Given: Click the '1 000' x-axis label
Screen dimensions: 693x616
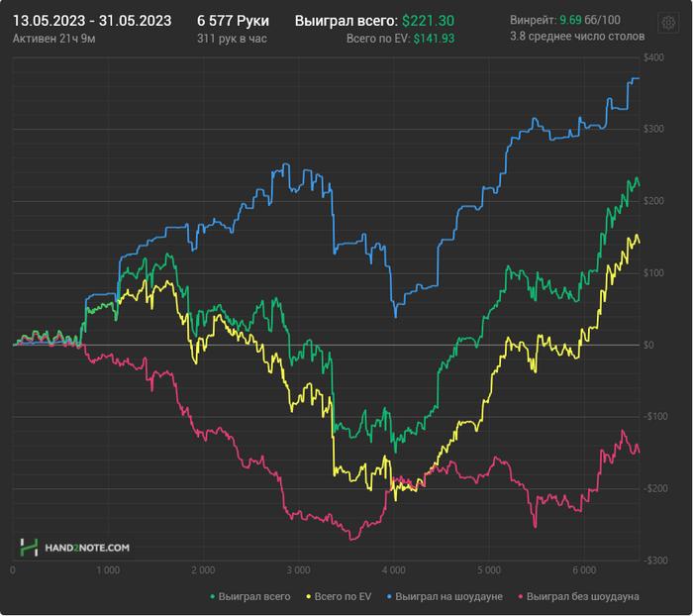Looking at the screenshot, I should point(108,570).
